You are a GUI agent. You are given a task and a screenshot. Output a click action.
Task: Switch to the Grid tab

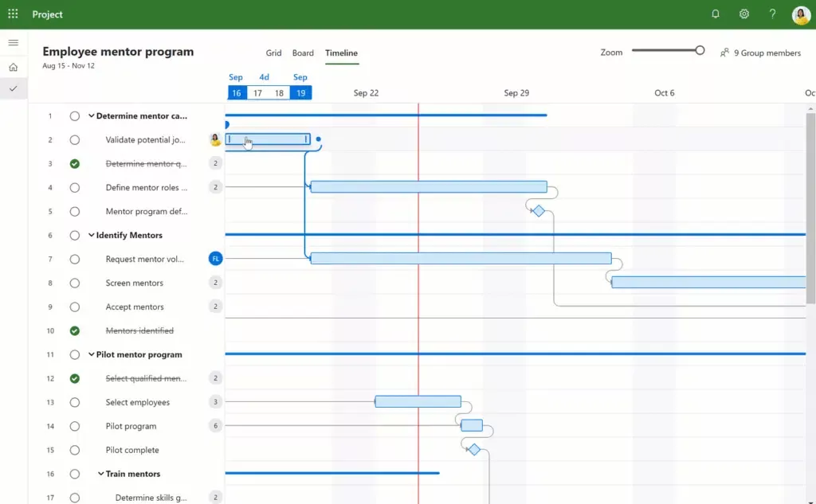pyautogui.click(x=274, y=53)
